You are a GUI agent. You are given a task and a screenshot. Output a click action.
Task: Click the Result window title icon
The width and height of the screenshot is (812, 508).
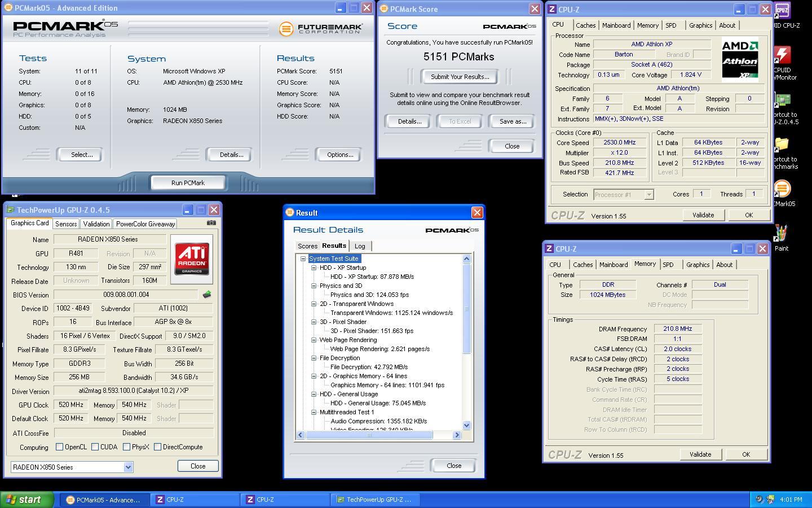click(290, 213)
